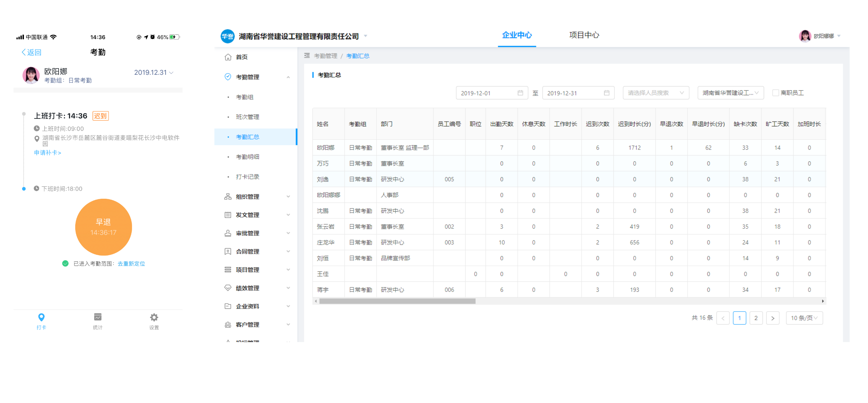This screenshot has height=403, width=868.
Task: Select 考勤明细 in the sidebar menu
Action: pyautogui.click(x=247, y=157)
